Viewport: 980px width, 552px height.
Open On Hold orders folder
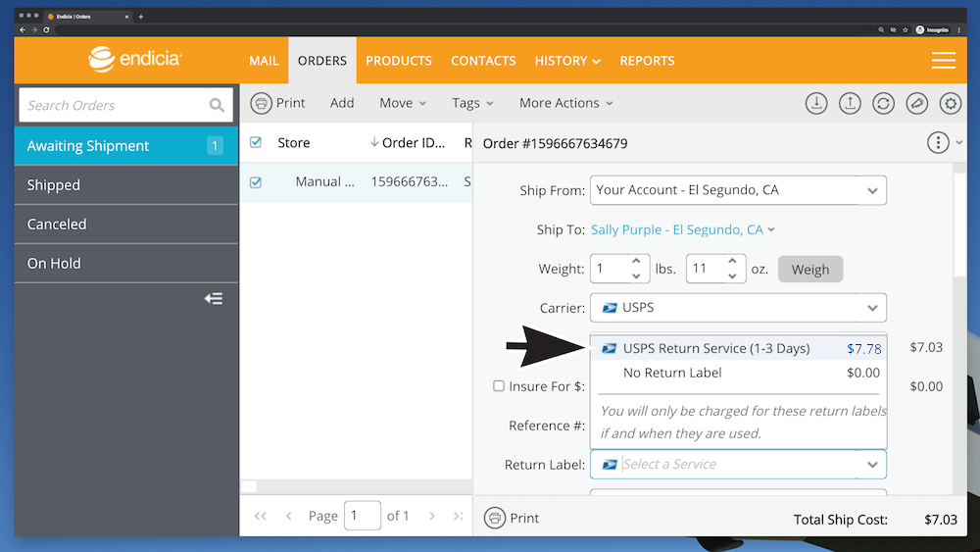tap(126, 263)
